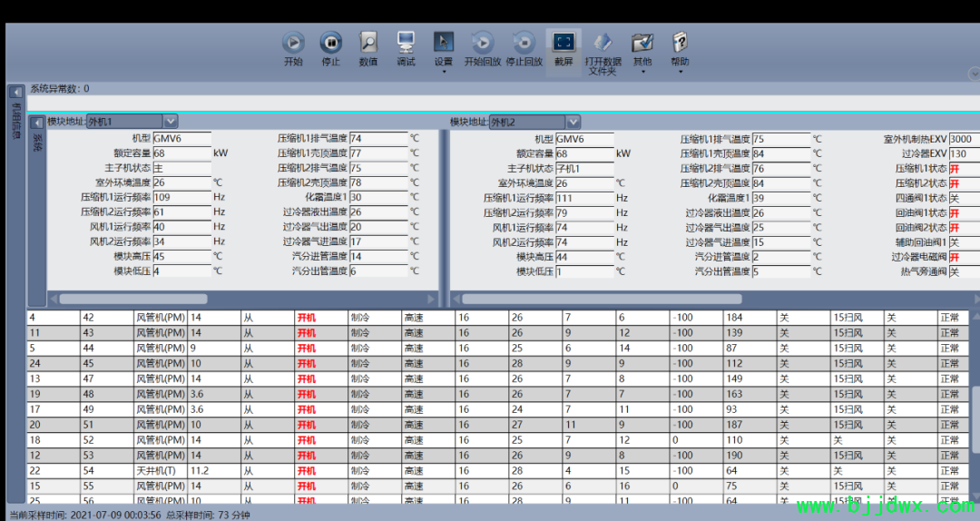Expand the arrow beneath 设置

coord(444,72)
